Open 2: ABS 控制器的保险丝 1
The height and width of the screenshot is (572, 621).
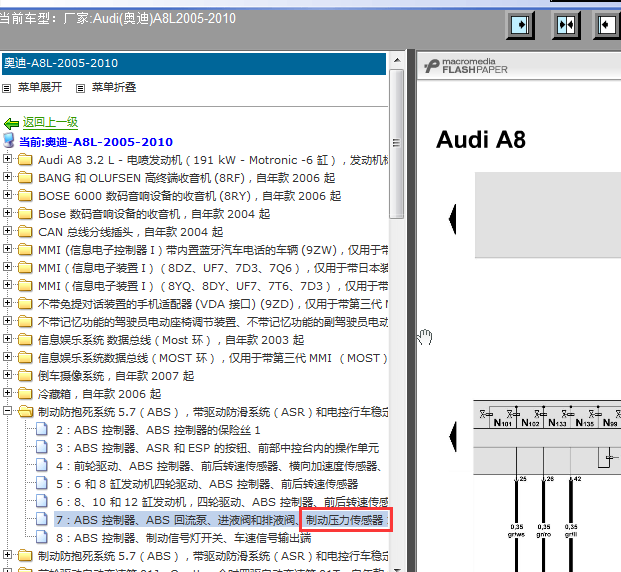pos(158,430)
